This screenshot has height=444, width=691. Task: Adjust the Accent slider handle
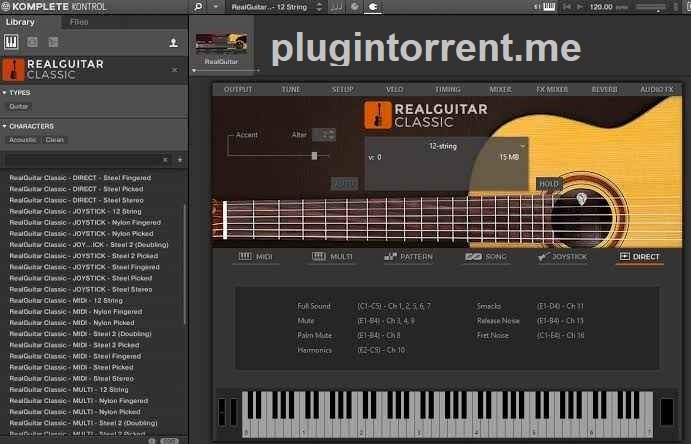(314, 155)
